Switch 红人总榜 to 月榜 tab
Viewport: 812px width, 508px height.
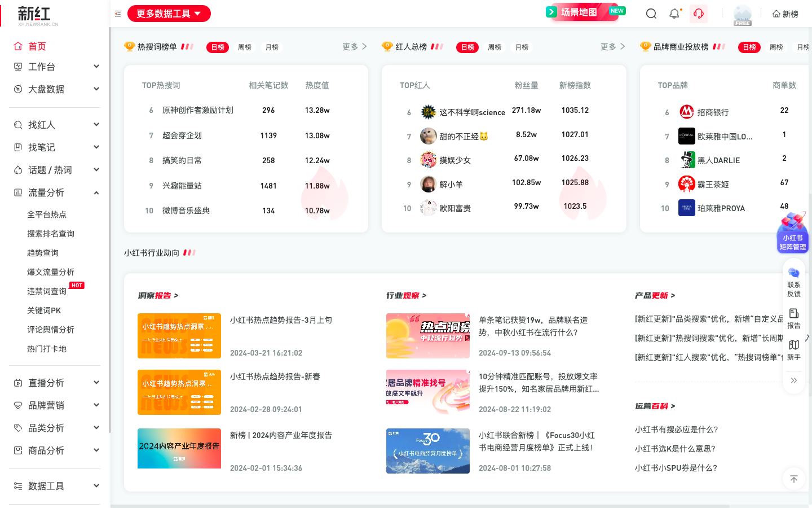[x=522, y=47]
